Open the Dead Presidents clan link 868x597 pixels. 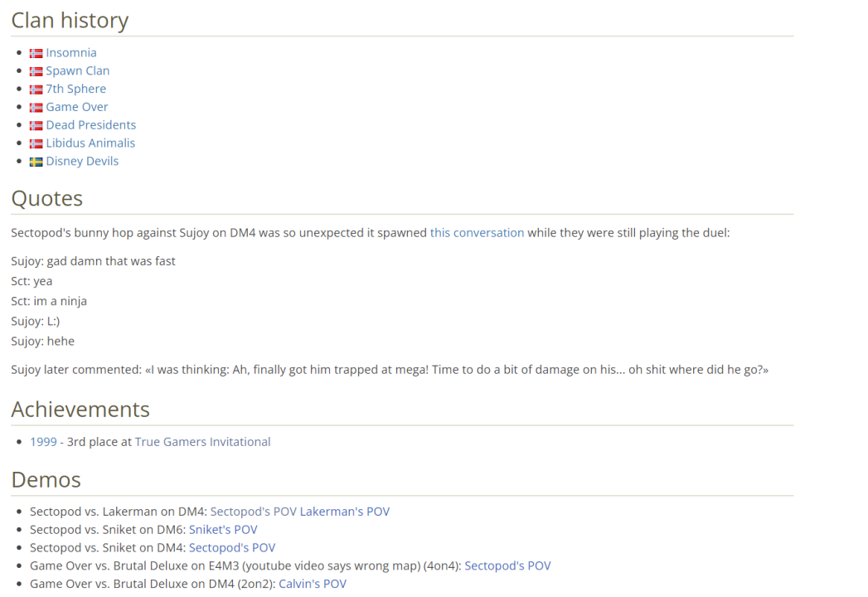91,125
